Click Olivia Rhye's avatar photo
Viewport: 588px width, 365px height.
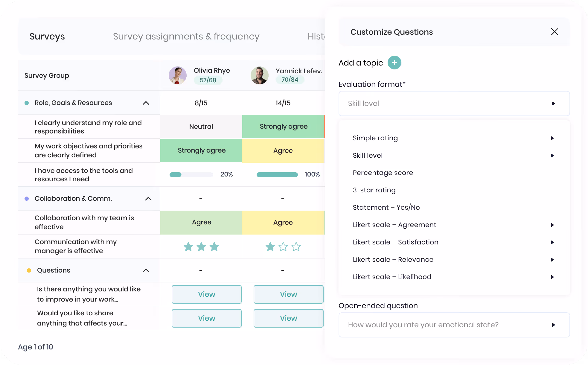pyautogui.click(x=178, y=75)
